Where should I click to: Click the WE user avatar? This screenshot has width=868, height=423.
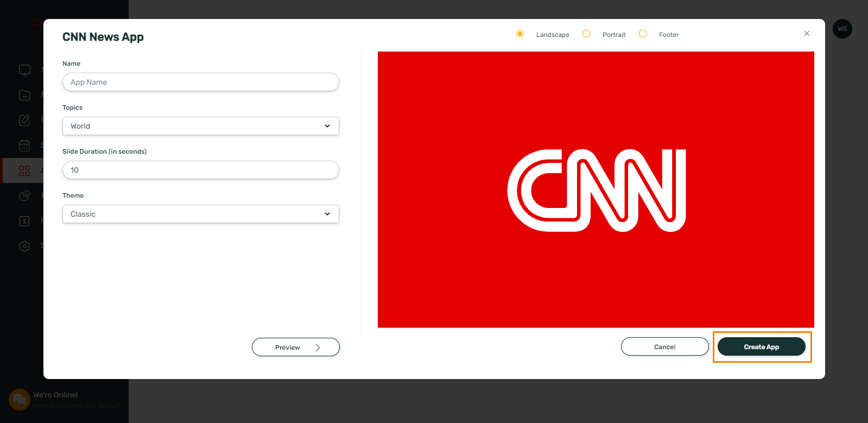[842, 29]
